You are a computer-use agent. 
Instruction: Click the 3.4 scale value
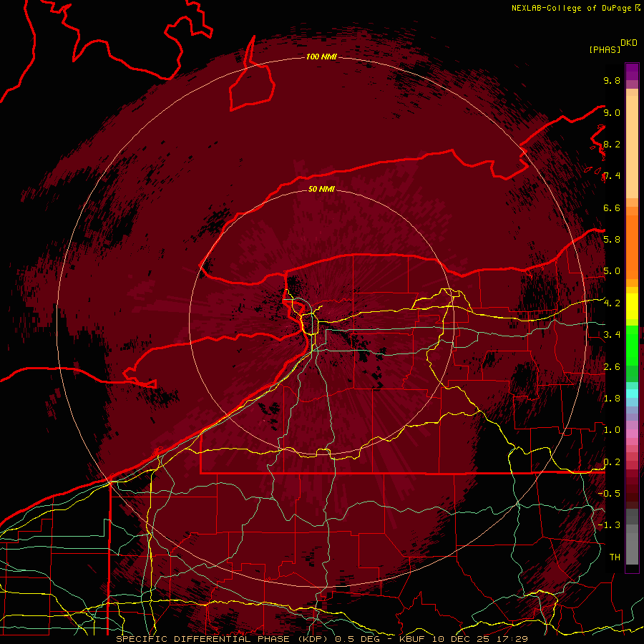(612, 335)
